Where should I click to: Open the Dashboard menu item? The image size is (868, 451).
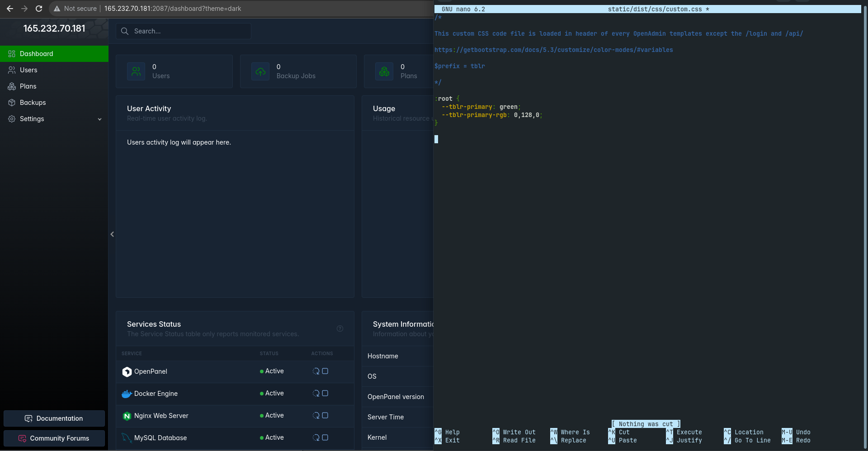(54, 54)
